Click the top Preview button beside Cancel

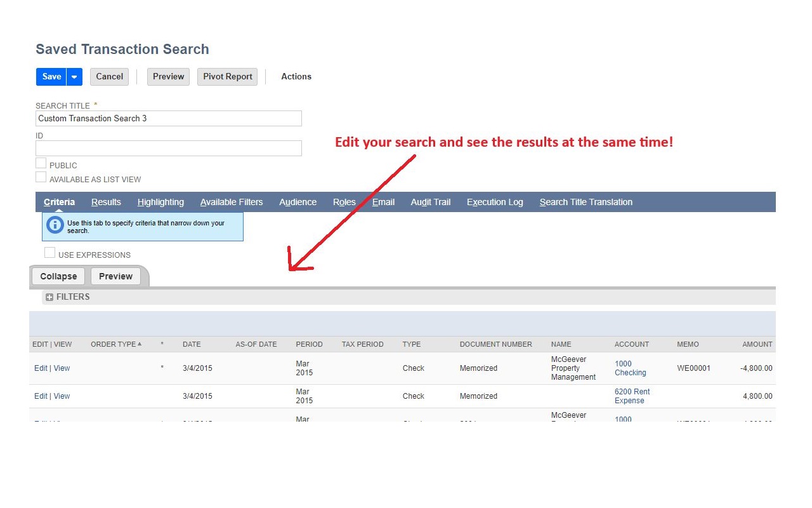(168, 76)
